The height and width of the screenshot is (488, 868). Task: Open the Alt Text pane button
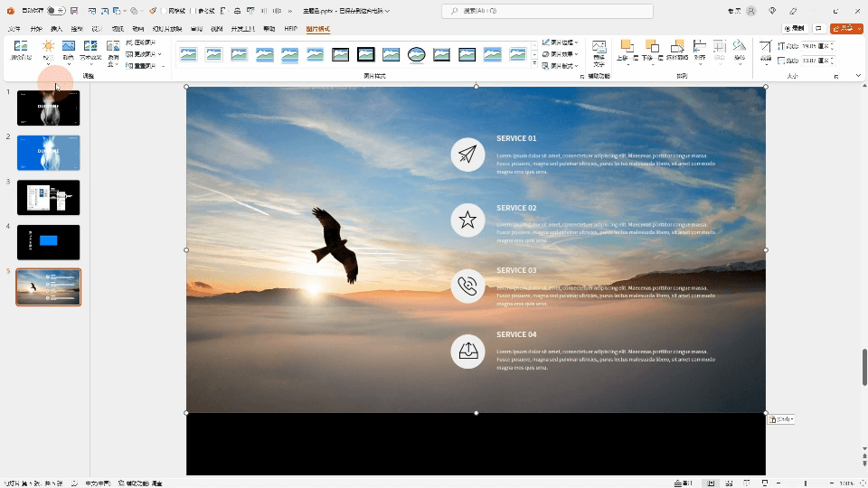click(x=599, y=52)
